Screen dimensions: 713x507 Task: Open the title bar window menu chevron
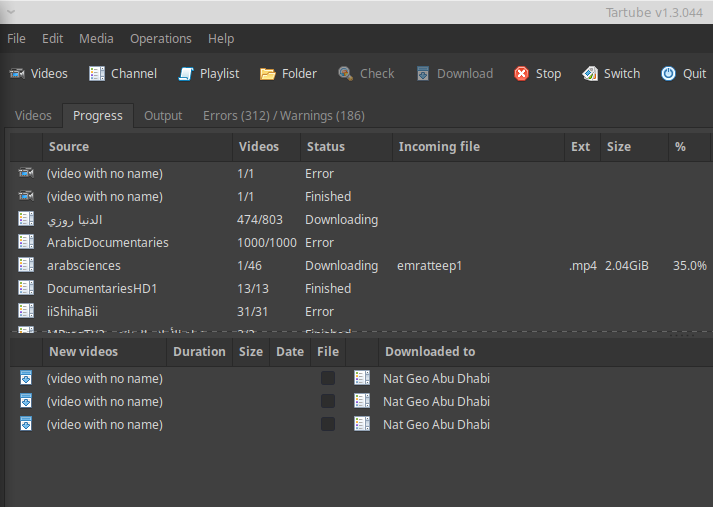click(x=11, y=12)
